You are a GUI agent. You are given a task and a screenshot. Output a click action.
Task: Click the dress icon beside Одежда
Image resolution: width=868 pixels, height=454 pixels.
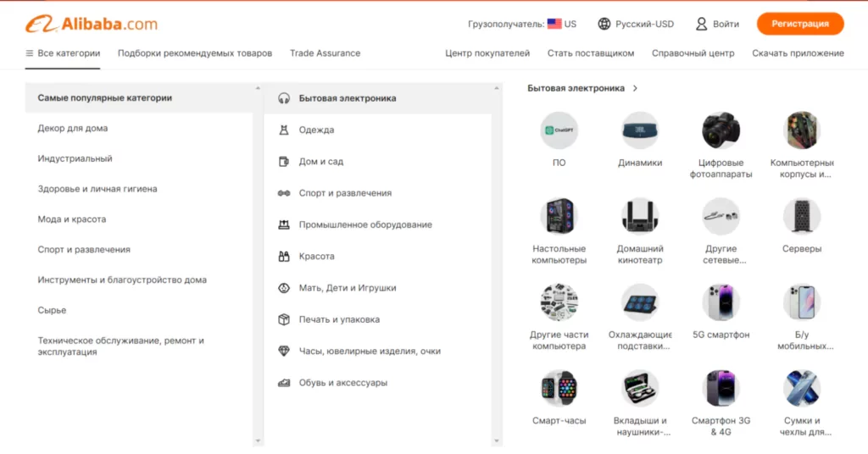tap(284, 130)
